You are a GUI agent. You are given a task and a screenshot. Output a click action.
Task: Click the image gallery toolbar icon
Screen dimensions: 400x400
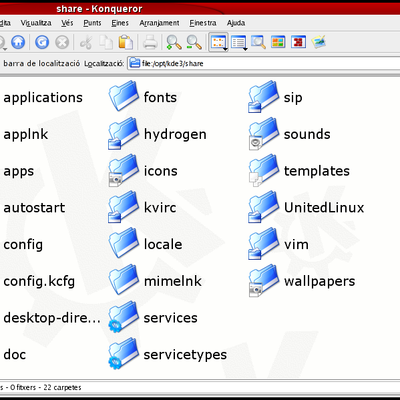tap(318, 42)
